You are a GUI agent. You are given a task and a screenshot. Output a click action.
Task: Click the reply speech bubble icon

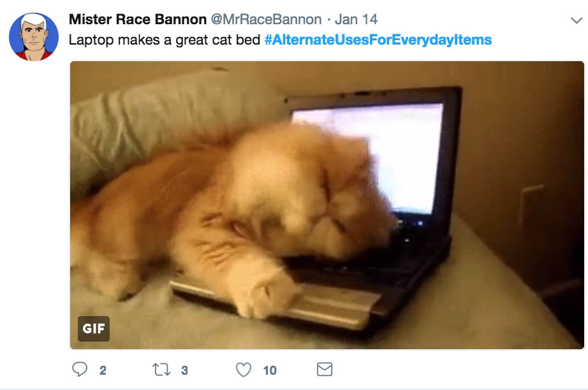80,370
